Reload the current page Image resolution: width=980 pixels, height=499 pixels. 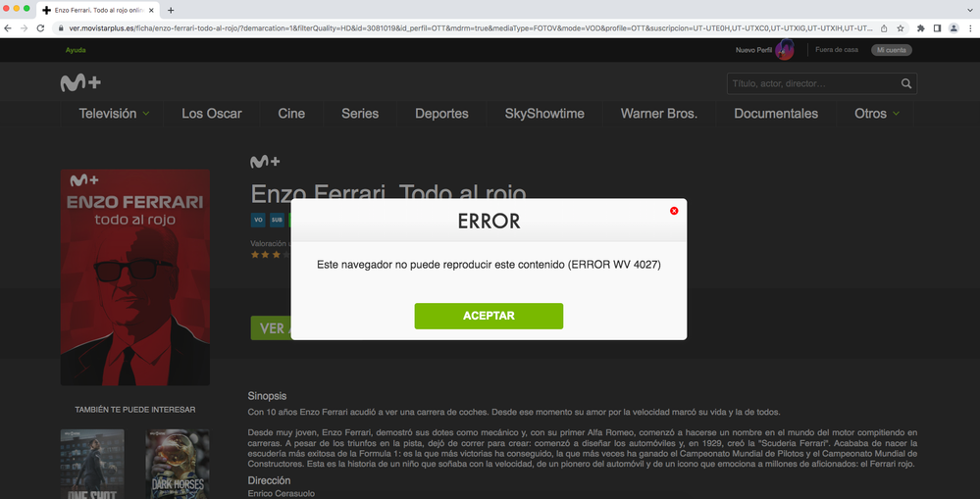pos(40,28)
